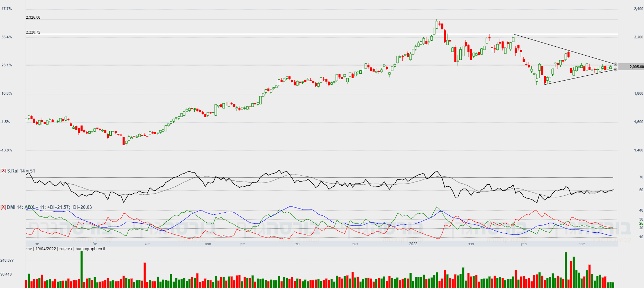Screen dimensions: 644x288
Task: Click the bursagraph.co.il site name in the footer
Action: [90, 249]
